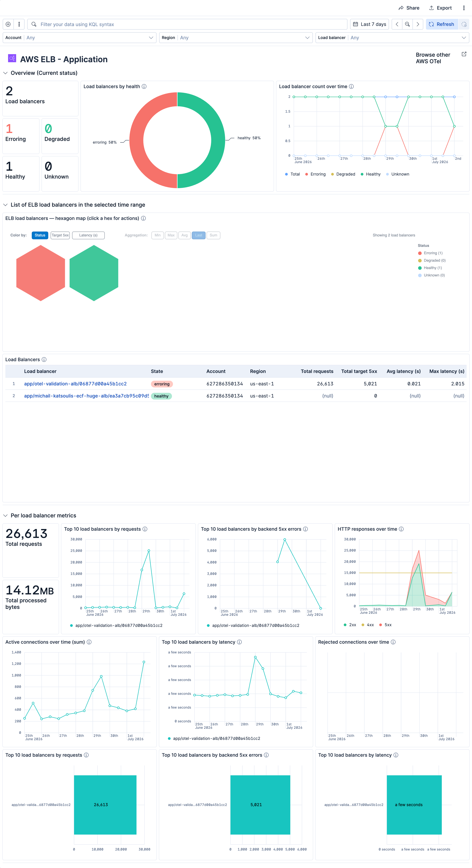
Task: Show info for HTTP responses over time
Action: click(x=401, y=529)
